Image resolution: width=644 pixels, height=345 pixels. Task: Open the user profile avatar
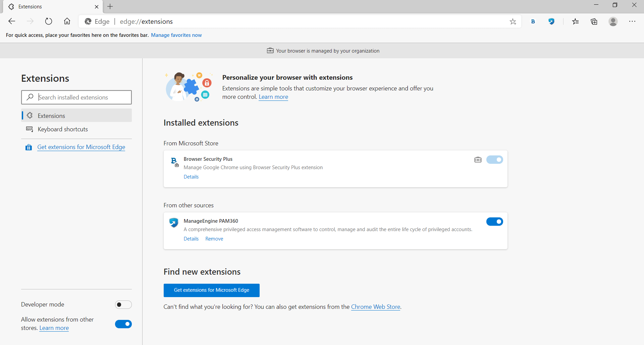[x=613, y=21]
